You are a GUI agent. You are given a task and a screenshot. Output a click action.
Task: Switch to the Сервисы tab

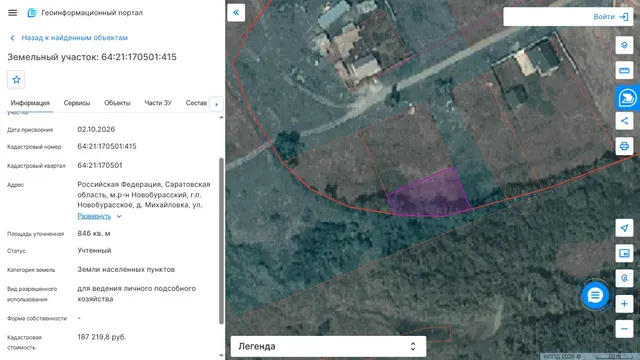click(77, 103)
